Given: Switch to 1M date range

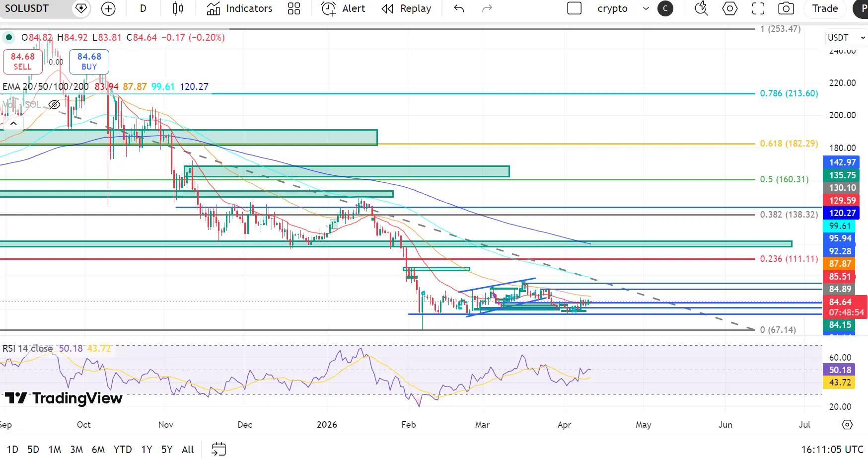Looking at the screenshot, I should [x=55, y=450].
